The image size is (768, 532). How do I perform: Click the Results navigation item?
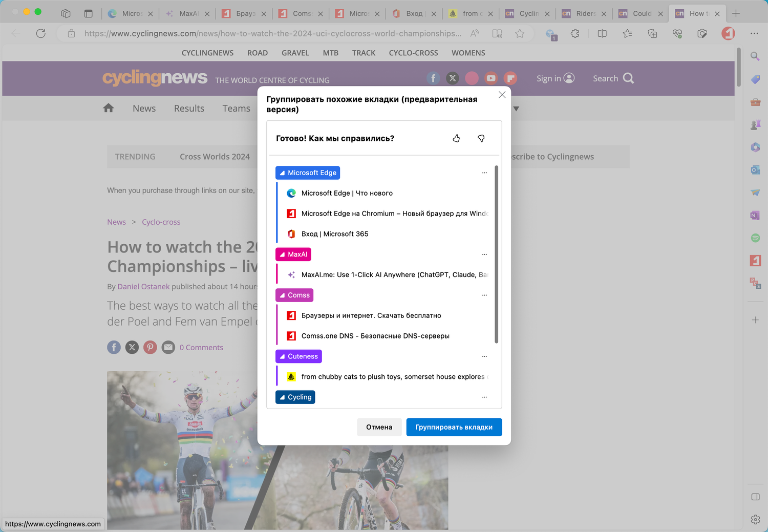[189, 109]
